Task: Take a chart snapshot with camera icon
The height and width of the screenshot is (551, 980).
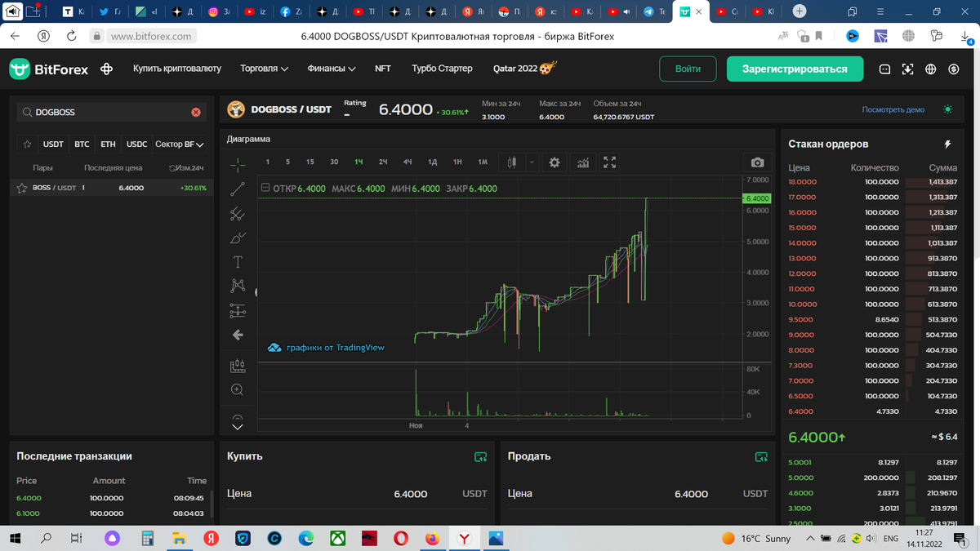Action: pyautogui.click(x=758, y=162)
